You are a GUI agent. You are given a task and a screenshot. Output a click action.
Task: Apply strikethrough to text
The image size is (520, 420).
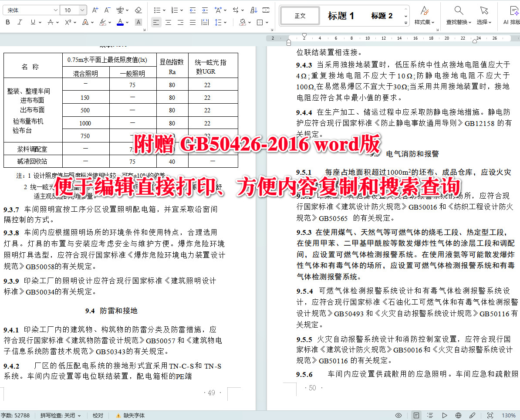point(51,22)
